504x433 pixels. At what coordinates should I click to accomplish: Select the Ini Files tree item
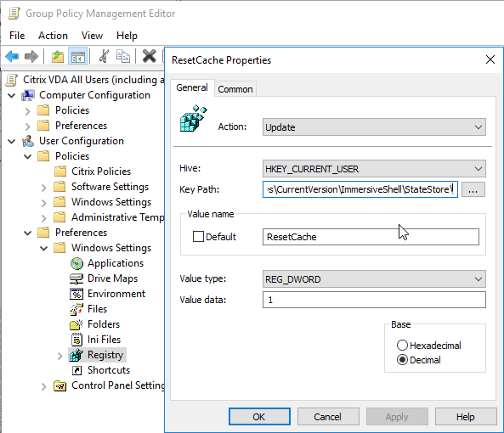coord(104,340)
